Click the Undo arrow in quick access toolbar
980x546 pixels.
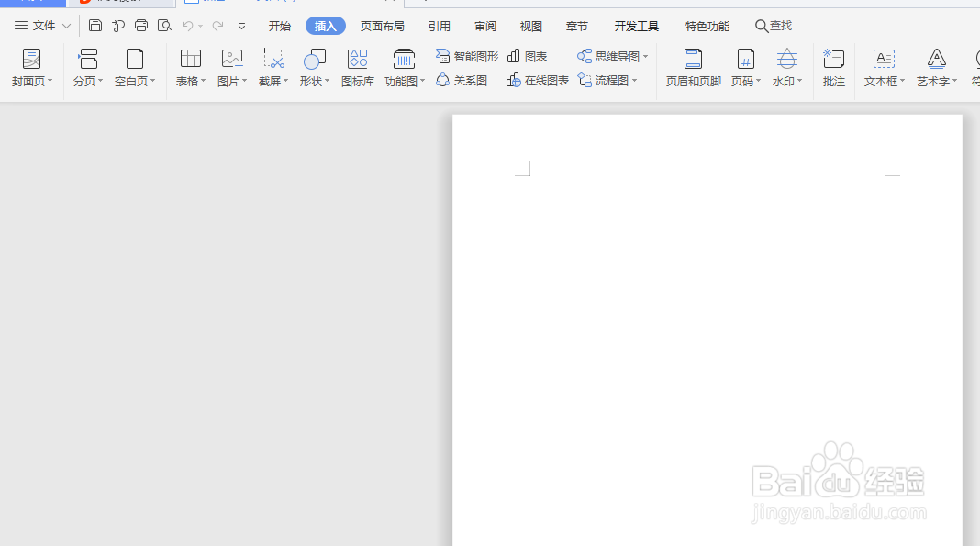pyautogui.click(x=187, y=26)
